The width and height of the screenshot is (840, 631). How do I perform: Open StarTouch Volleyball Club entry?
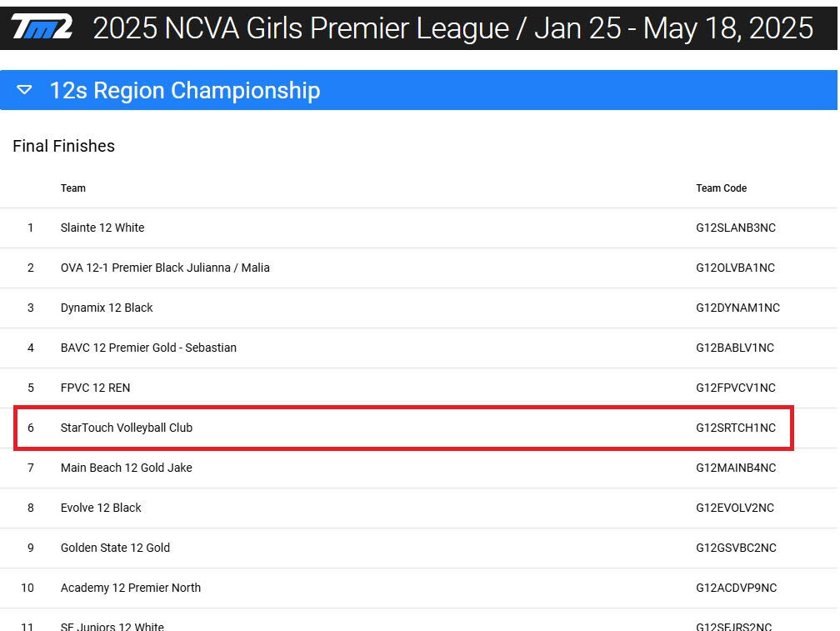127,428
